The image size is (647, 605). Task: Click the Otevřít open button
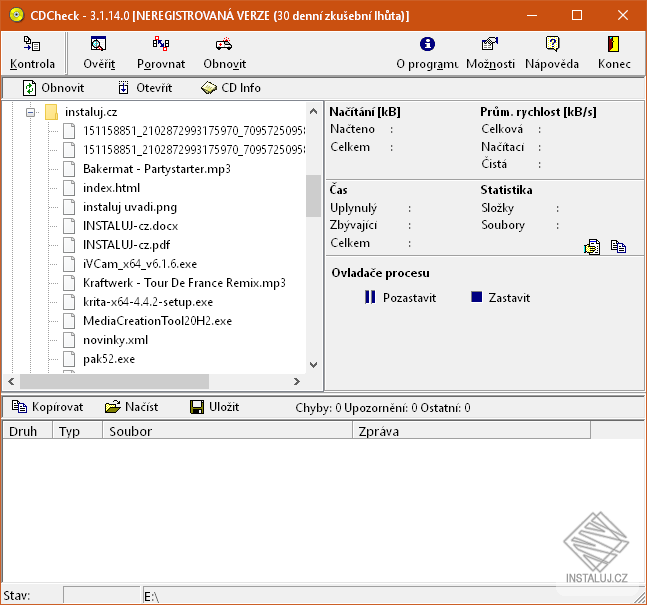145,88
